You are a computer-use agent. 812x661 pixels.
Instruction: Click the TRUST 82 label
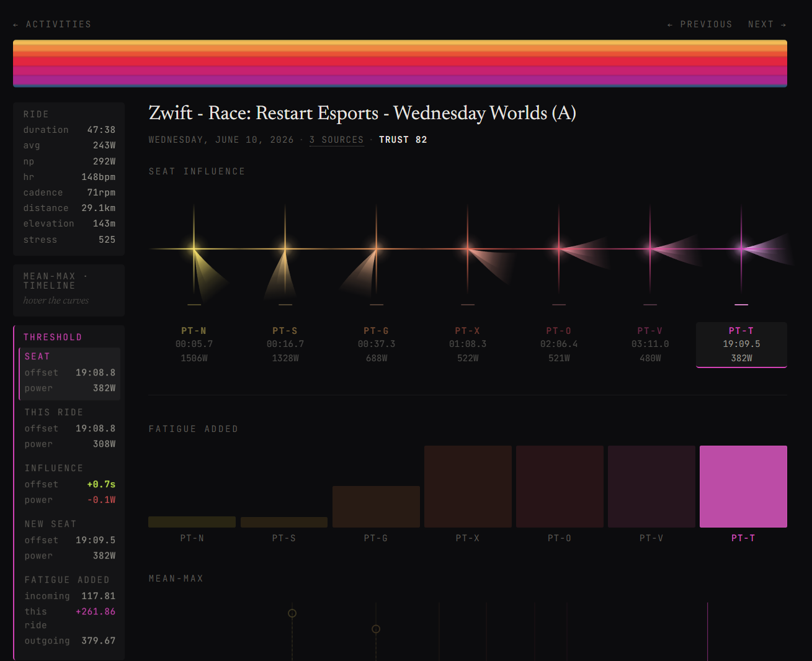pyautogui.click(x=403, y=140)
